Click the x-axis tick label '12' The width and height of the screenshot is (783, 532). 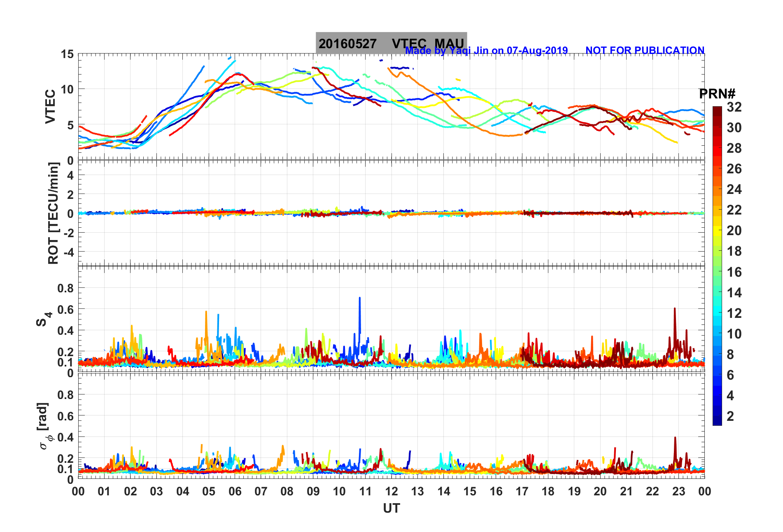click(x=391, y=491)
